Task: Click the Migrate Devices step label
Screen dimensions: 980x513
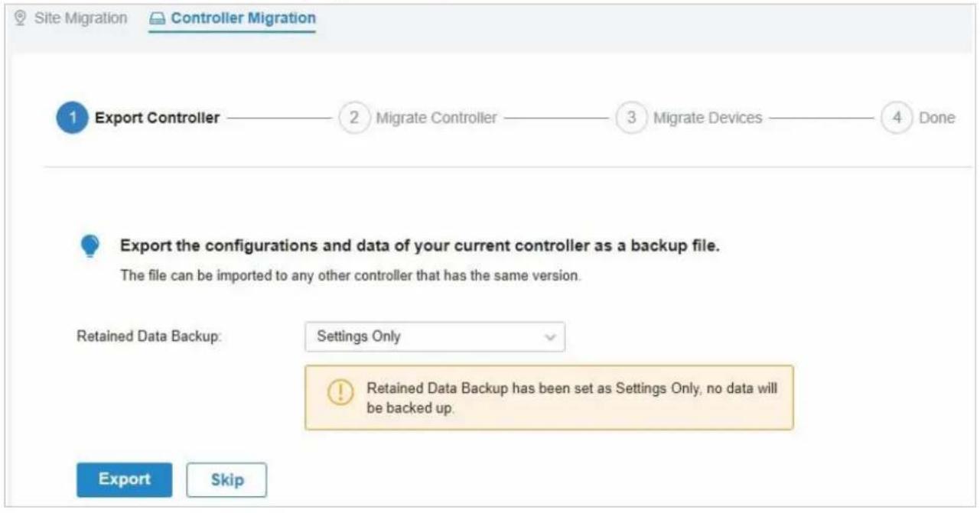Action: coord(708,118)
